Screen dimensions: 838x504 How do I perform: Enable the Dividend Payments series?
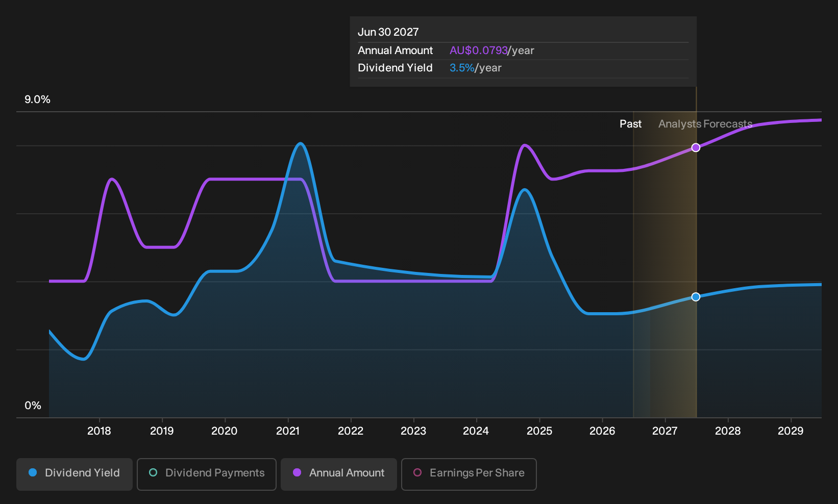tap(207, 474)
